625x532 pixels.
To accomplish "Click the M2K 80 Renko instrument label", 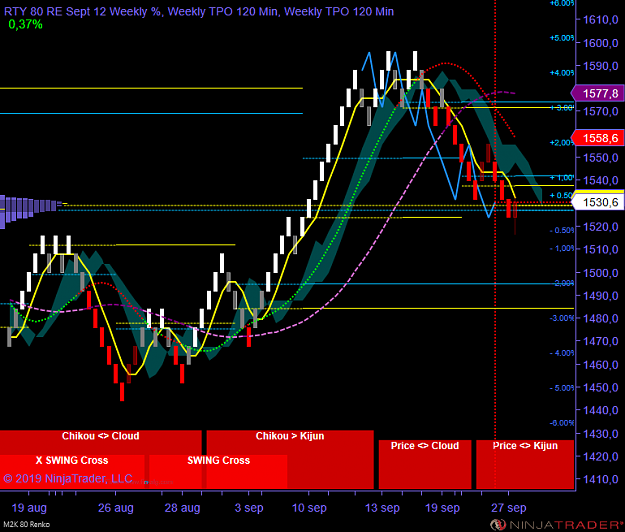I will [x=26, y=524].
